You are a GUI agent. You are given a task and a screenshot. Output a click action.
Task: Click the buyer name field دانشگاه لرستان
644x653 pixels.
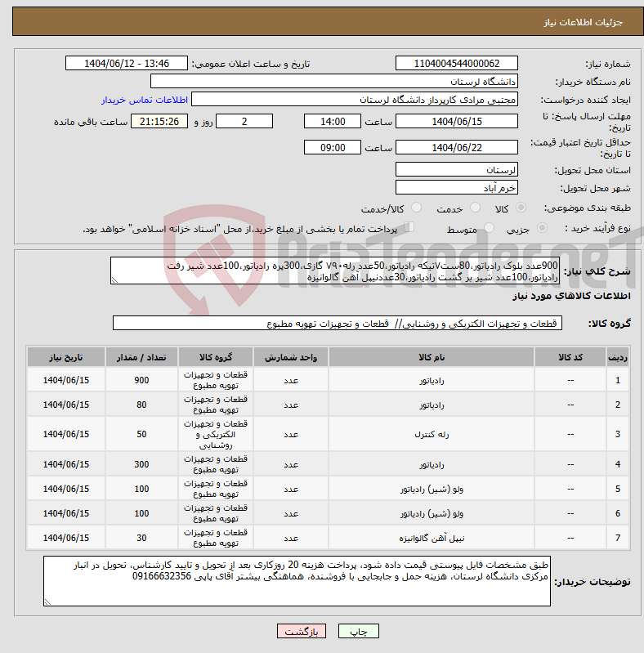tap(334, 81)
